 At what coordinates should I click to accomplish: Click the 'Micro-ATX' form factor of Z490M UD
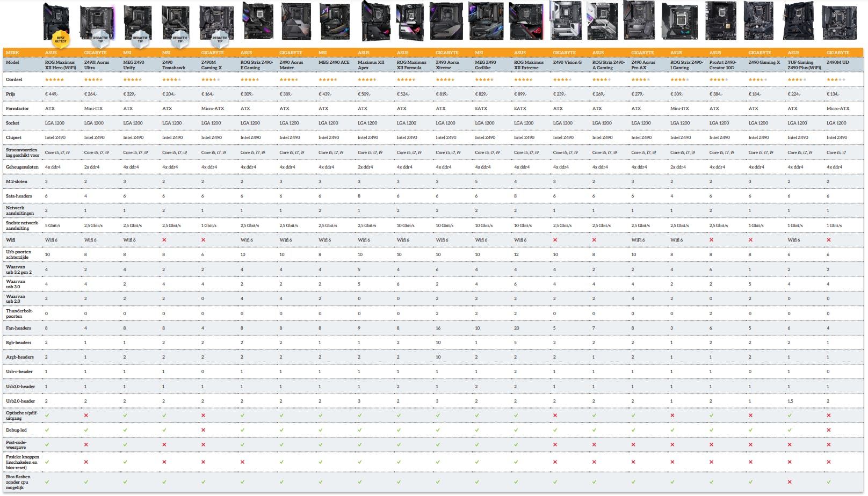coord(838,108)
